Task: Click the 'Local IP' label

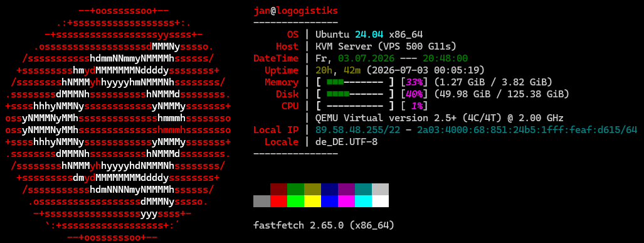Action: (x=276, y=130)
